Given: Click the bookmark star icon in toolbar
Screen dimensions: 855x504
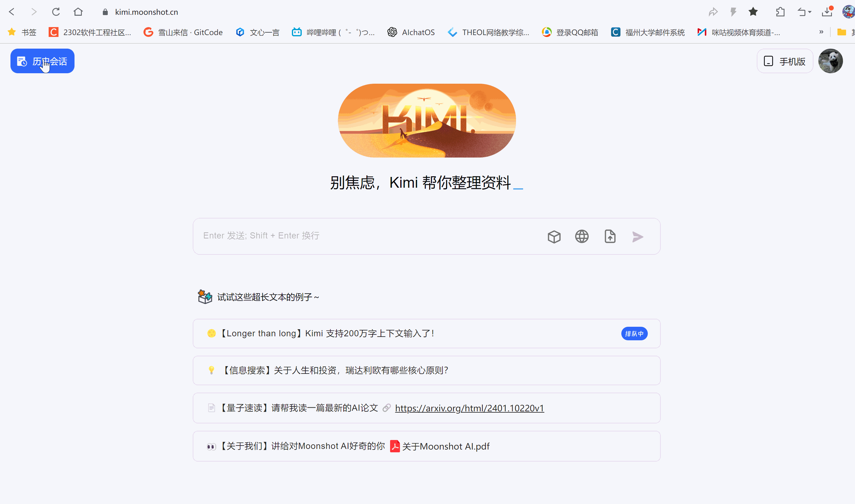Looking at the screenshot, I should [x=753, y=12].
